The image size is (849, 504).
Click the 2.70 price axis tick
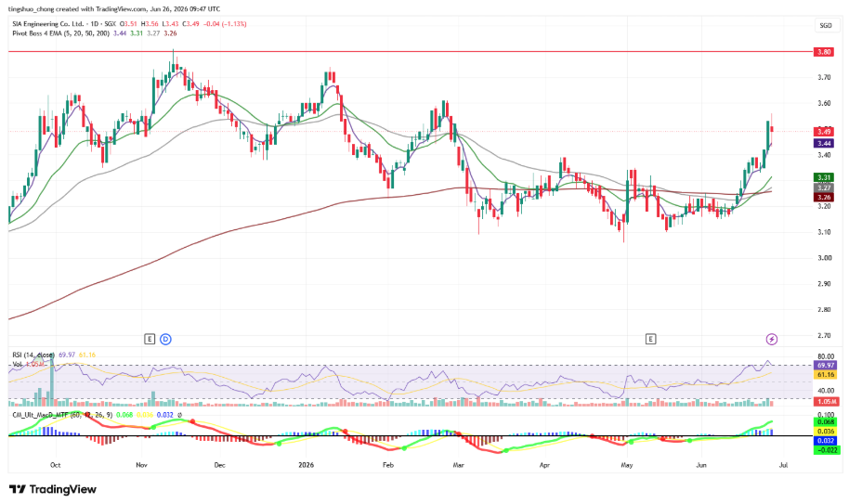pyautogui.click(x=824, y=335)
